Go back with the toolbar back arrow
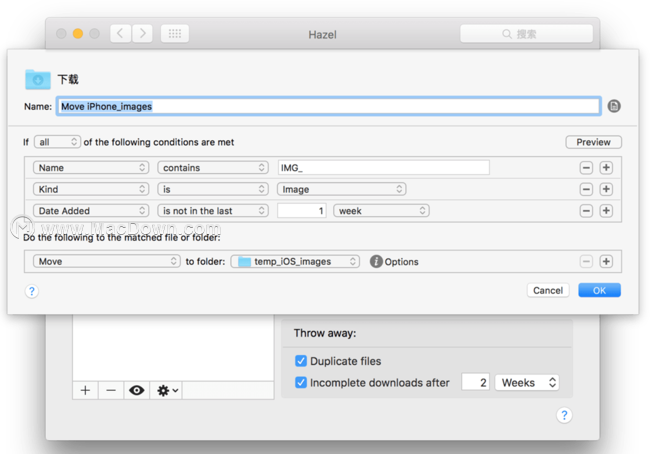Viewport: 653px width, 454px height. click(121, 33)
